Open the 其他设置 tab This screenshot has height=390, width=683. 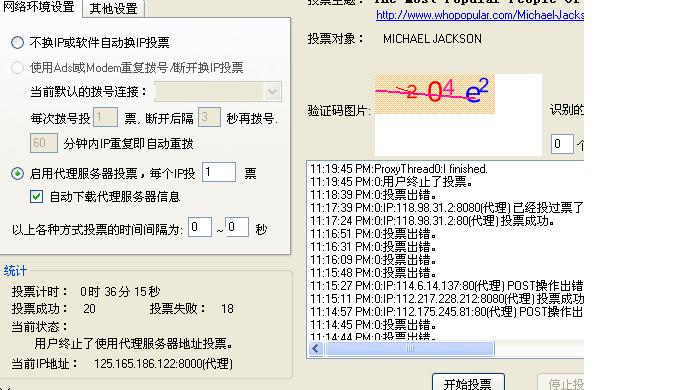point(113,9)
